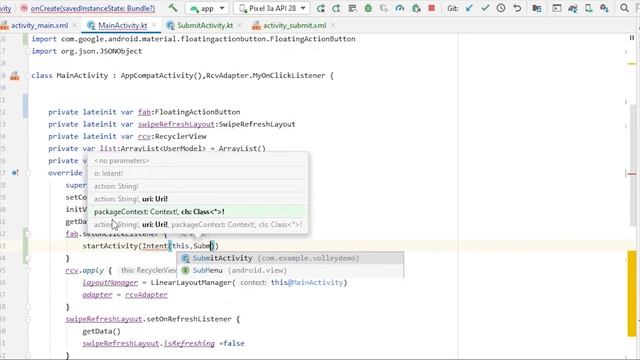This screenshot has height=360, width=640.
Task: Open the app run configuration dropdown
Action: click(x=207, y=8)
